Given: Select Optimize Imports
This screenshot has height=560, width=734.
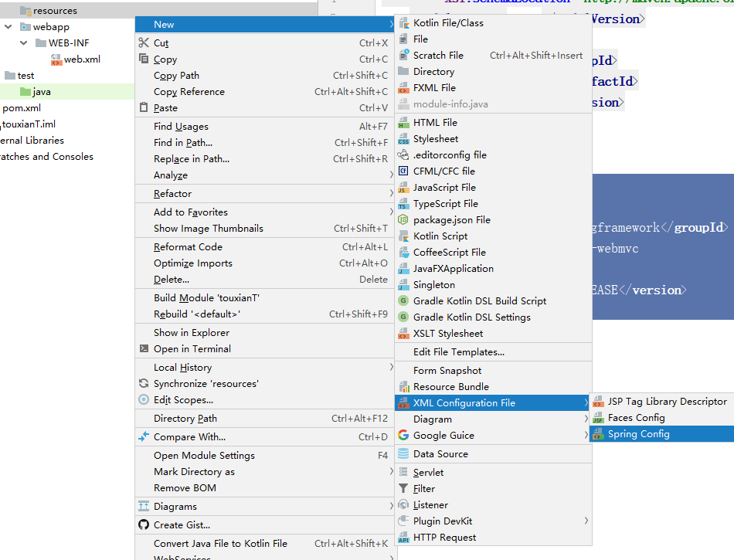Looking at the screenshot, I should [x=265, y=263].
